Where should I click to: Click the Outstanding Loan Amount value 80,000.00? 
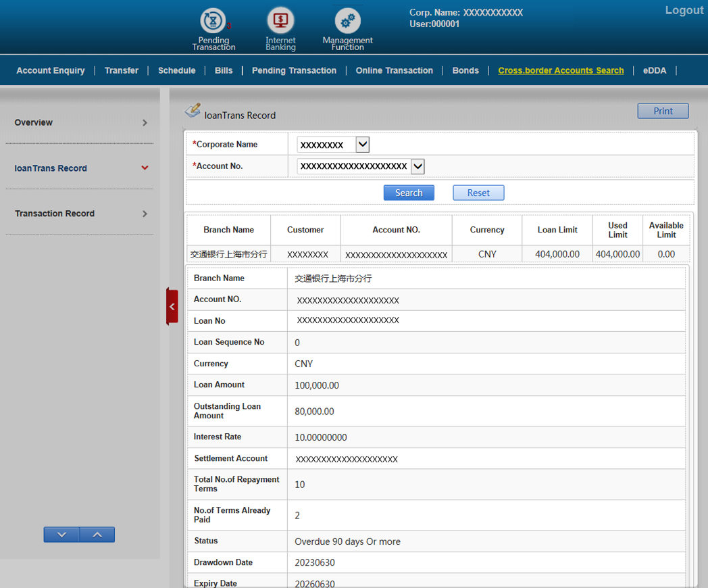pos(314,412)
